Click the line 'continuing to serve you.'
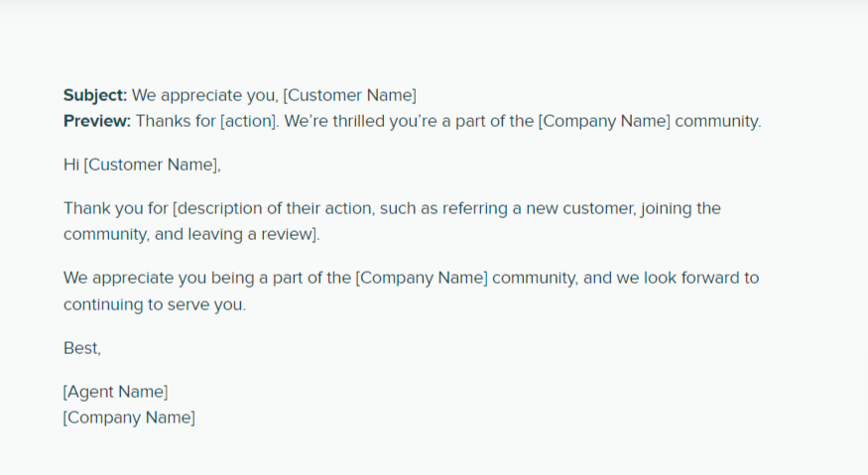Image resolution: width=868 pixels, height=475 pixels. pos(155,304)
